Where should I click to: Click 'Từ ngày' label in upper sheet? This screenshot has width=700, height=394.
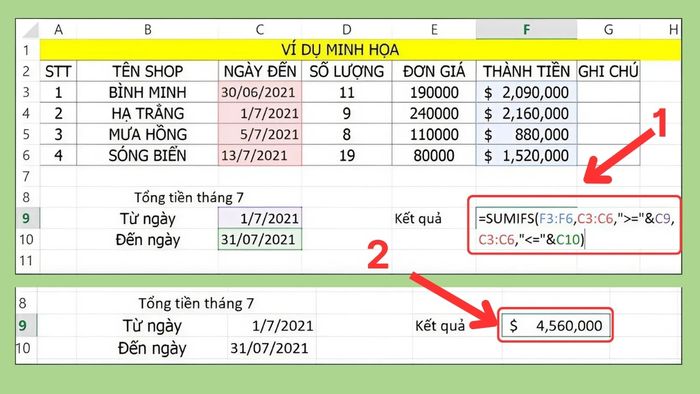pos(148,218)
